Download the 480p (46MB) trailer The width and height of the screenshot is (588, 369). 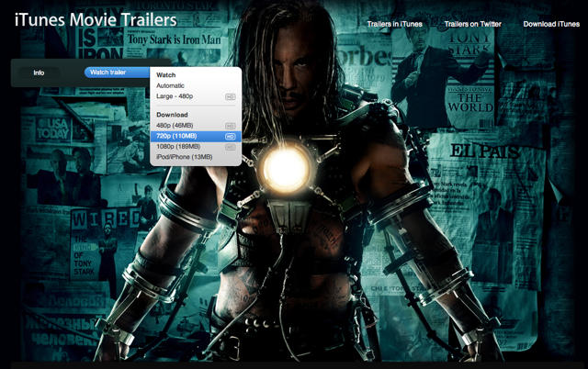coord(196,126)
